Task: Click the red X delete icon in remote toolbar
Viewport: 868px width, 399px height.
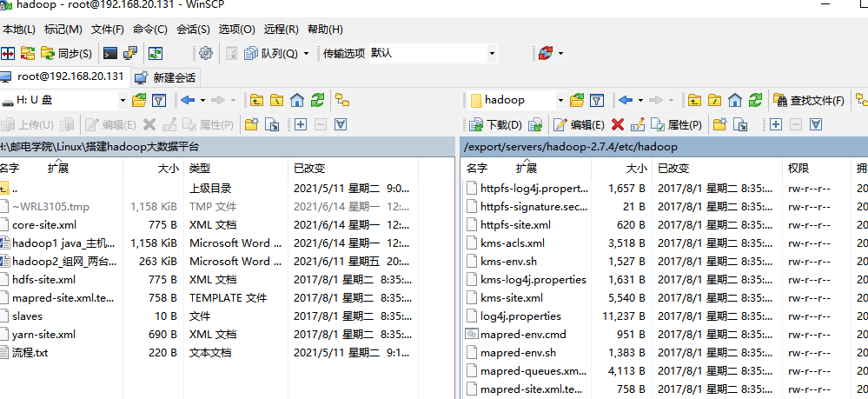Action: 618,124
